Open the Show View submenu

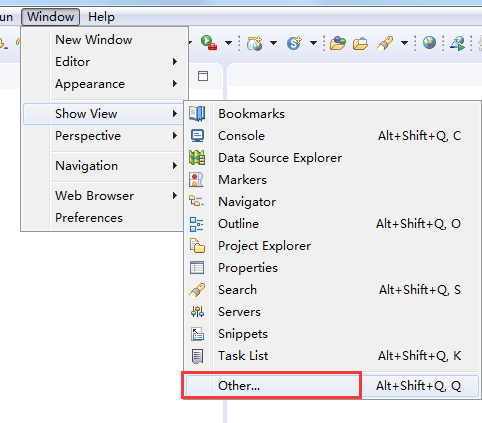[x=103, y=114]
